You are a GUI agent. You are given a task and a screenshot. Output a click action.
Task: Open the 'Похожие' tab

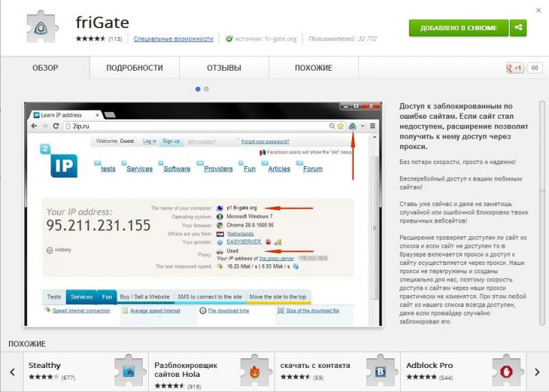(314, 67)
